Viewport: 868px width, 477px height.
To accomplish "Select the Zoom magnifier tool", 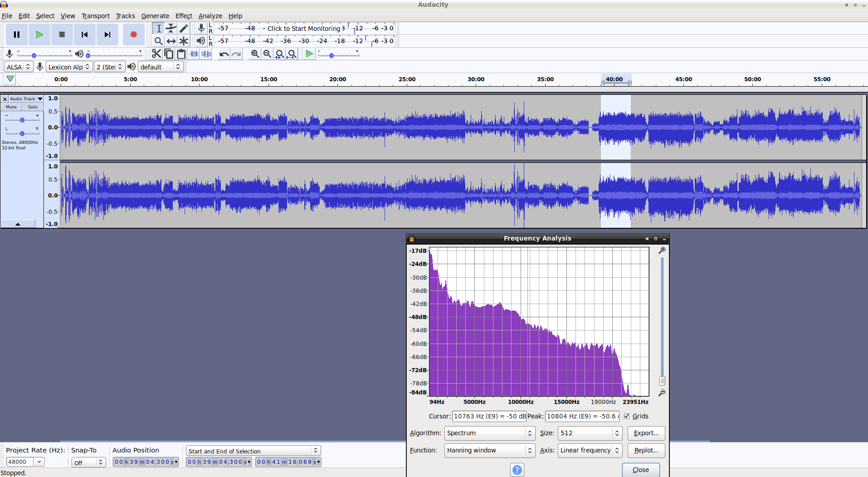I will [x=158, y=41].
